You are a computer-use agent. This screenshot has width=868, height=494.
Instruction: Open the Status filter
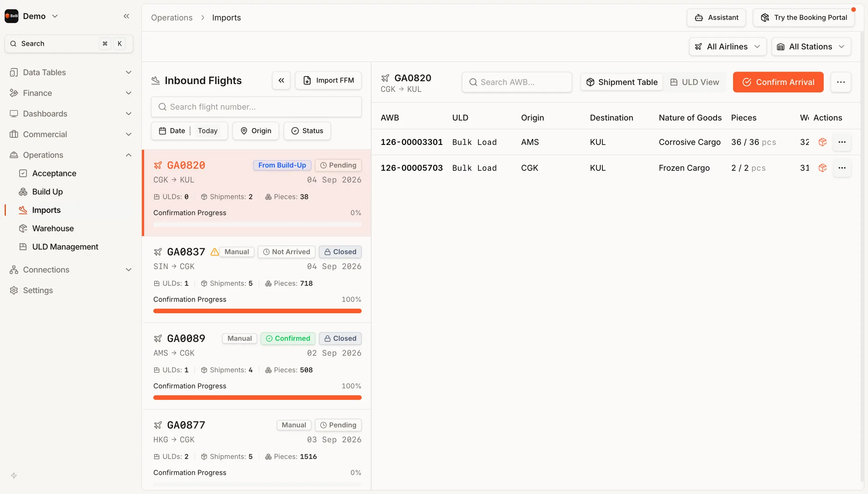(307, 131)
